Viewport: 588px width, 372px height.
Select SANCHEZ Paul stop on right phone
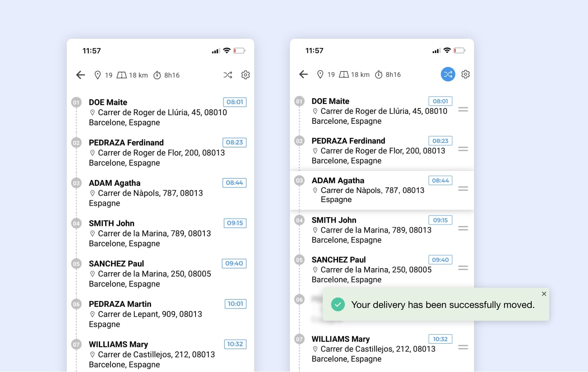click(339, 260)
